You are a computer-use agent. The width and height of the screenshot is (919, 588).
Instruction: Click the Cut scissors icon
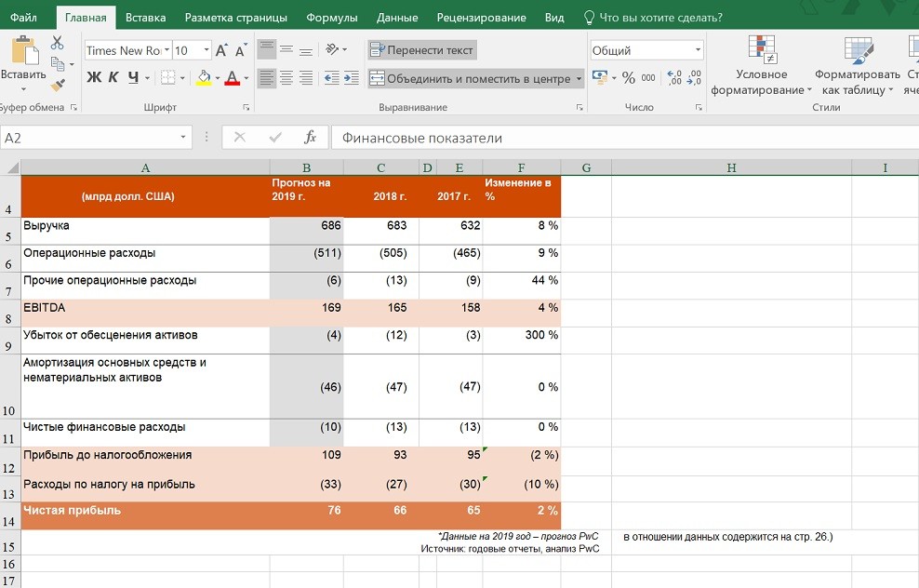click(x=58, y=43)
